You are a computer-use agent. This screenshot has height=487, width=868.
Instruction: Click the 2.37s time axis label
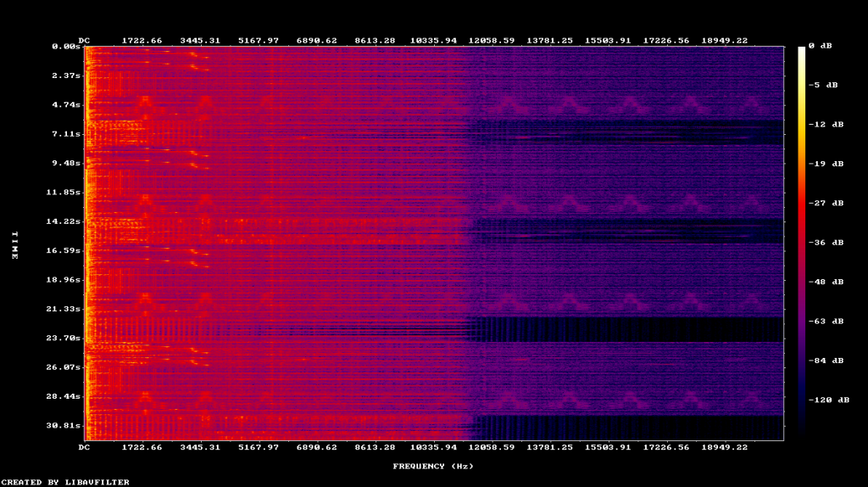66,76
